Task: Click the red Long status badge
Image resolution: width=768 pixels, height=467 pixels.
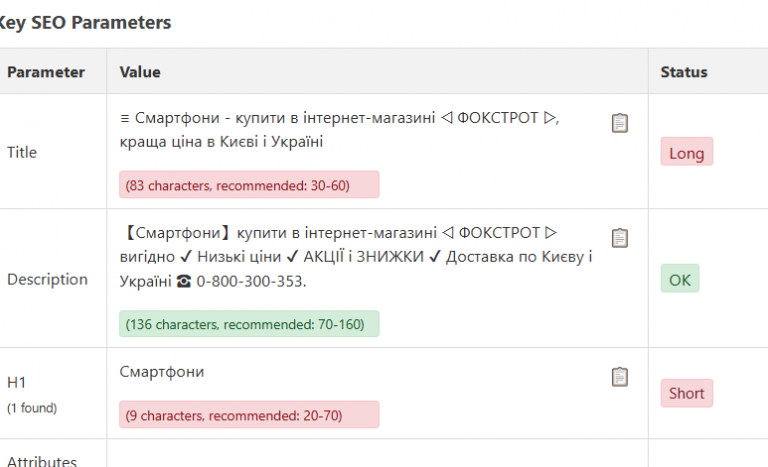Action: (x=686, y=152)
